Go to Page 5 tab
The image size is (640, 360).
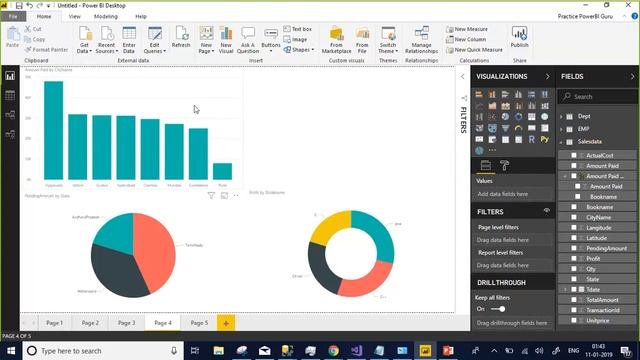[x=199, y=323]
